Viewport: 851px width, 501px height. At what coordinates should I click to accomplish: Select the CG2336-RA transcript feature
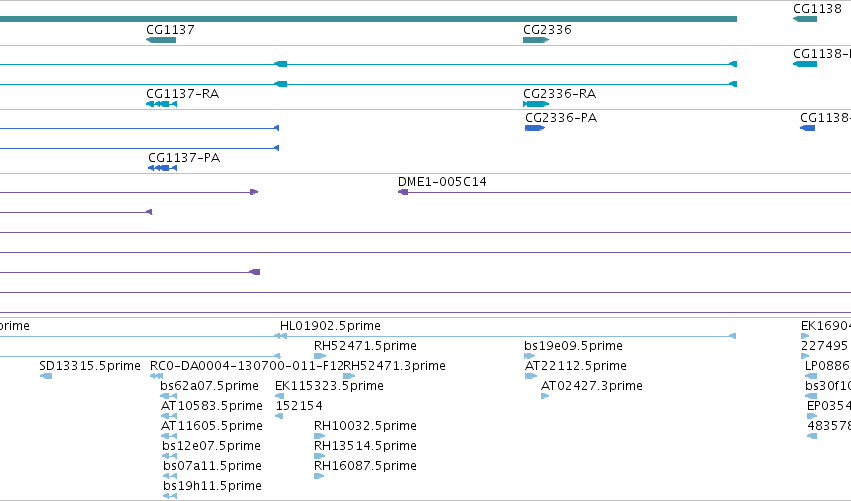point(536,104)
